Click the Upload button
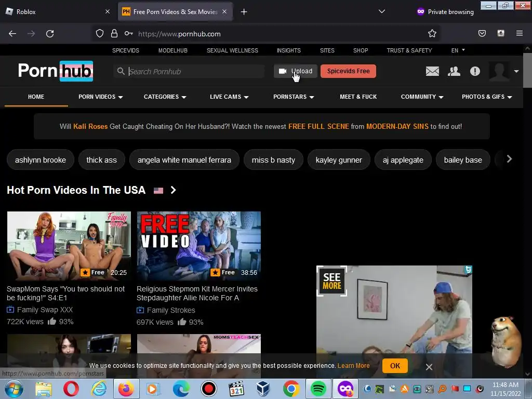Screen dimensions: 532x399 click(x=296, y=71)
